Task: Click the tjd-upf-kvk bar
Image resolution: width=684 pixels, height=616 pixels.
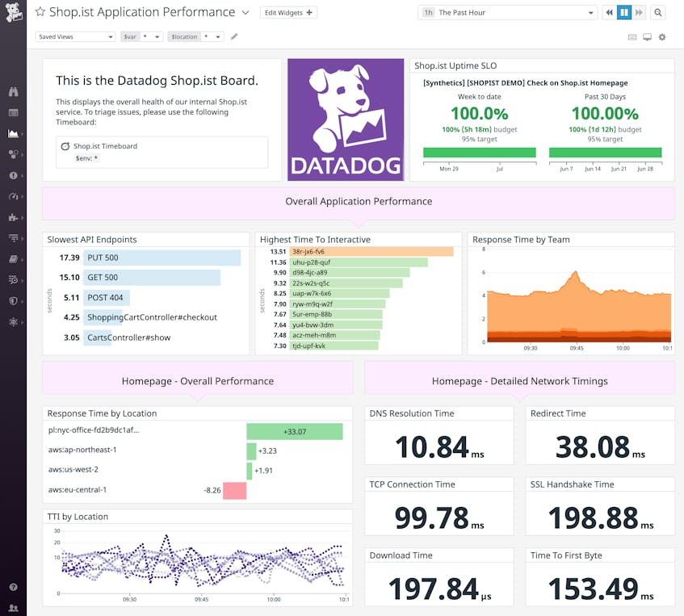Action: coord(334,346)
